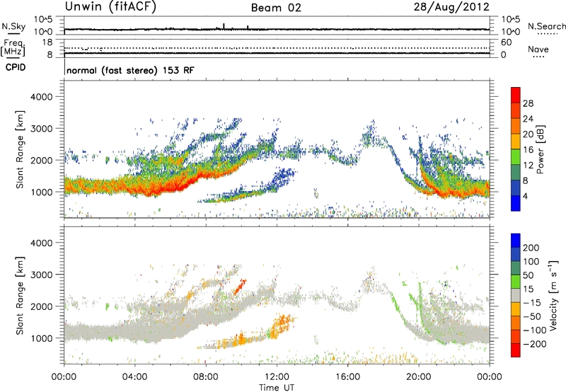Click the 'Time UT' axis title
566x392 pixels.
point(277,388)
